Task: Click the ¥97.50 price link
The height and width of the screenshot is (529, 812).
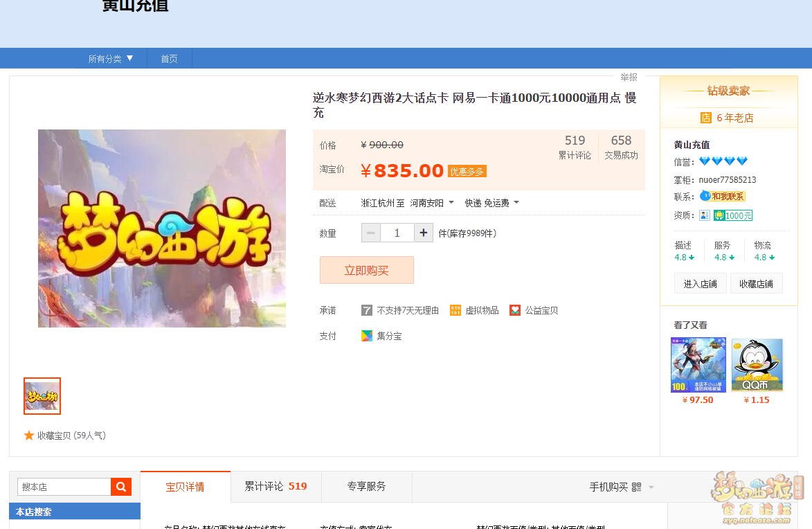Action: click(x=698, y=400)
